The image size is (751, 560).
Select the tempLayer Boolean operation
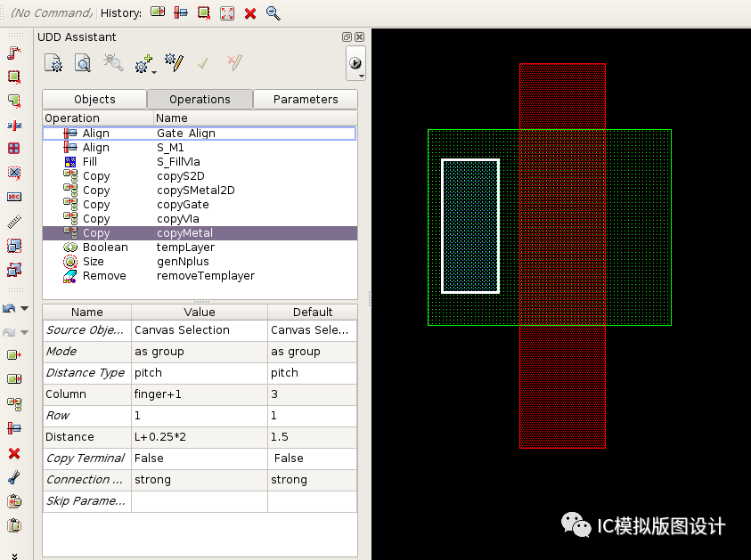(200, 248)
